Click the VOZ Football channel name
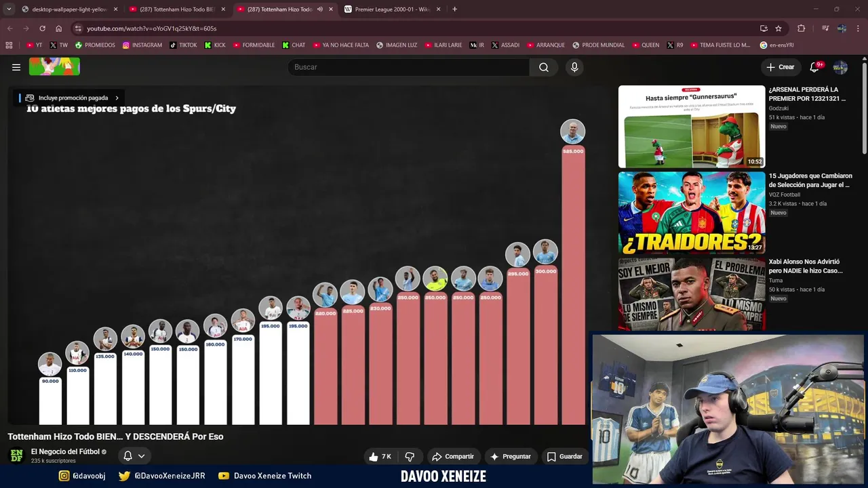 pos(785,195)
